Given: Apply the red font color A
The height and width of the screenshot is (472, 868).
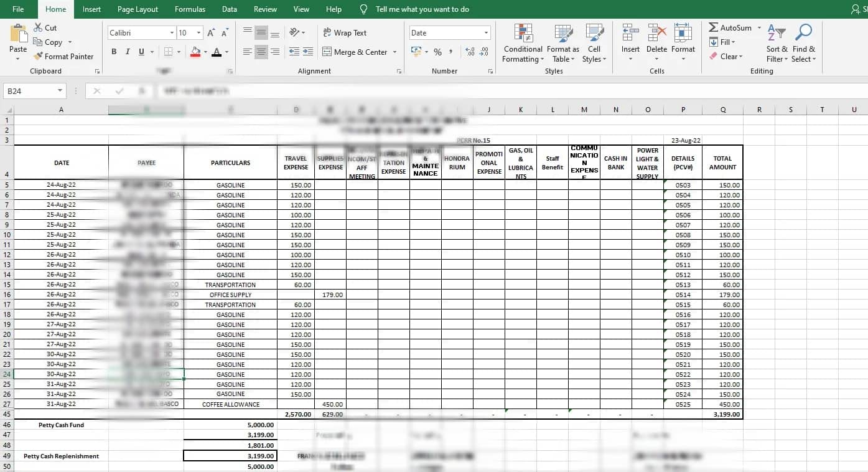Looking at the screenshot, I should pos(217,52).
